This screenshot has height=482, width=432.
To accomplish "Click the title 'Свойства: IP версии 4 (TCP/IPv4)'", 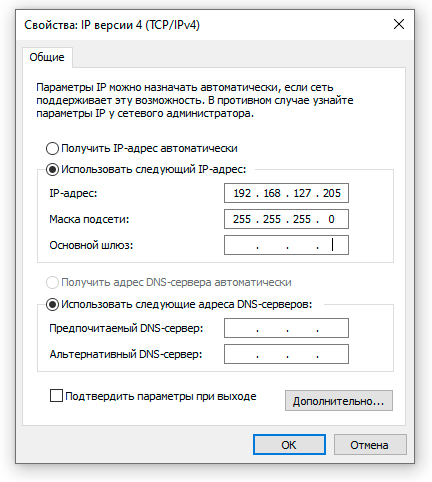I will [x=112, y=25].
